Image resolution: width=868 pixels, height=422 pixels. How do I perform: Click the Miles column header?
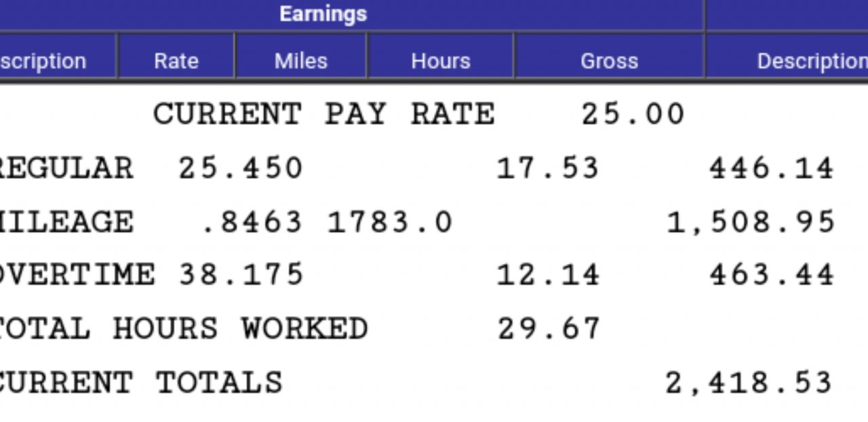[300, 61]
